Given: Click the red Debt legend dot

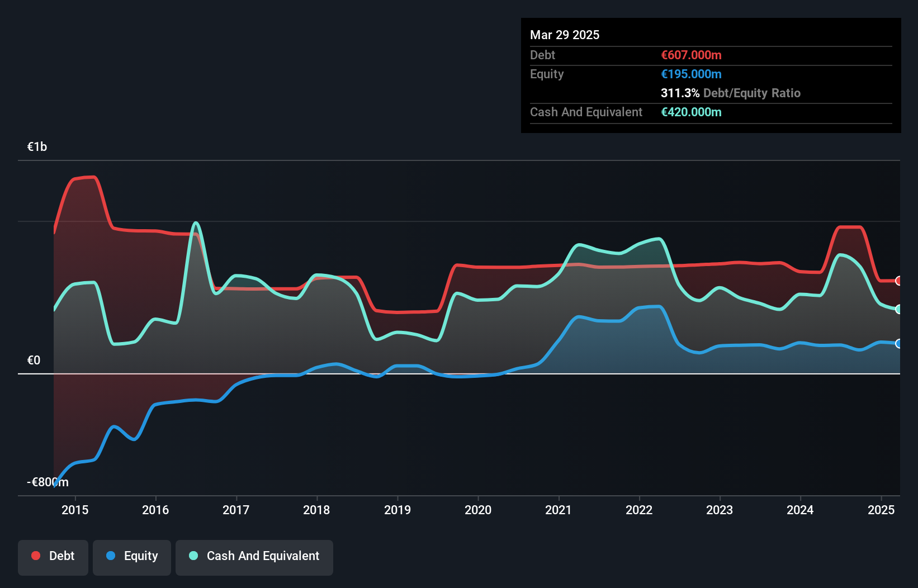Looking at the screenshot, I should [35, 556].
